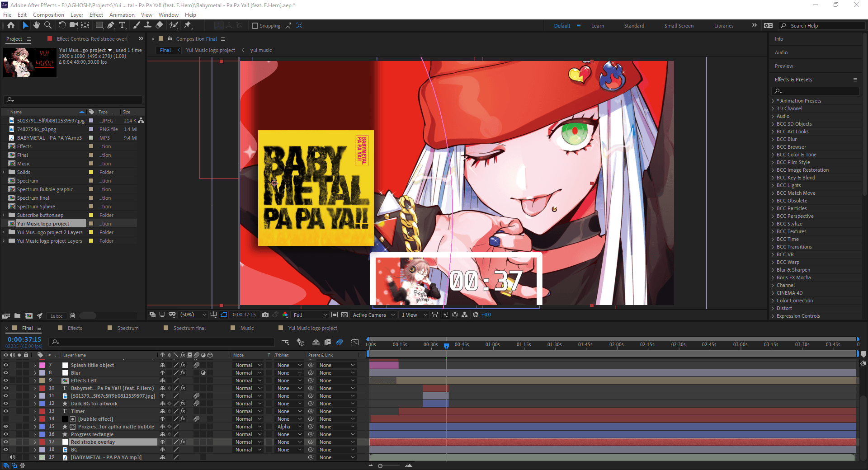
Task: Select the Puppet Pin tool
Action: [x=187, y=25]
